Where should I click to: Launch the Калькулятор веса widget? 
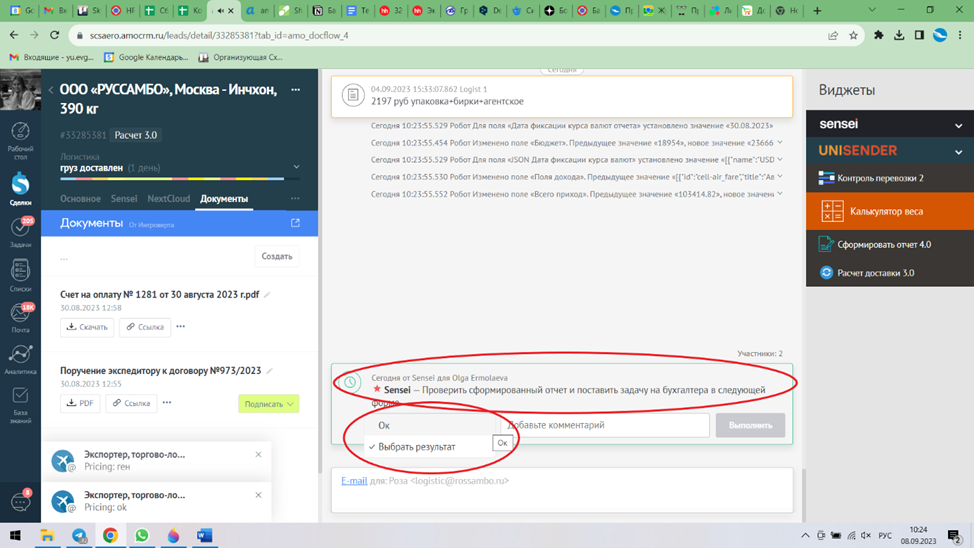(x=886, y=212)
